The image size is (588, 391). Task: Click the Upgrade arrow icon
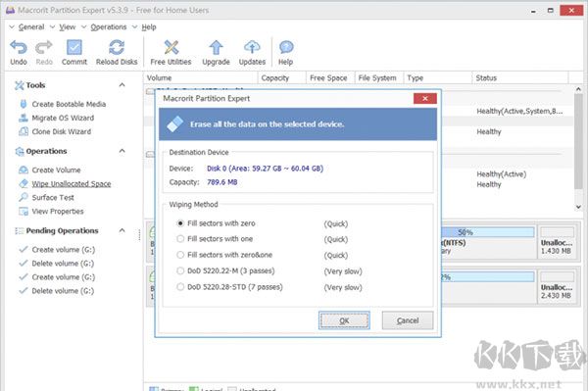(x=216, y=48)
